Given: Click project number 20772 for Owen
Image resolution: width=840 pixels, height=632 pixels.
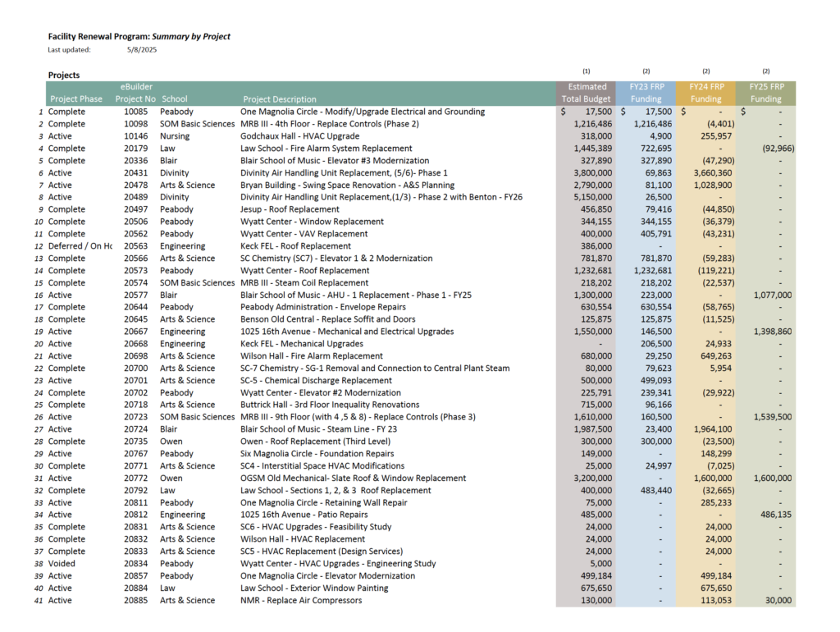Looking at the screenshot, I should click(x=137, y=479).
